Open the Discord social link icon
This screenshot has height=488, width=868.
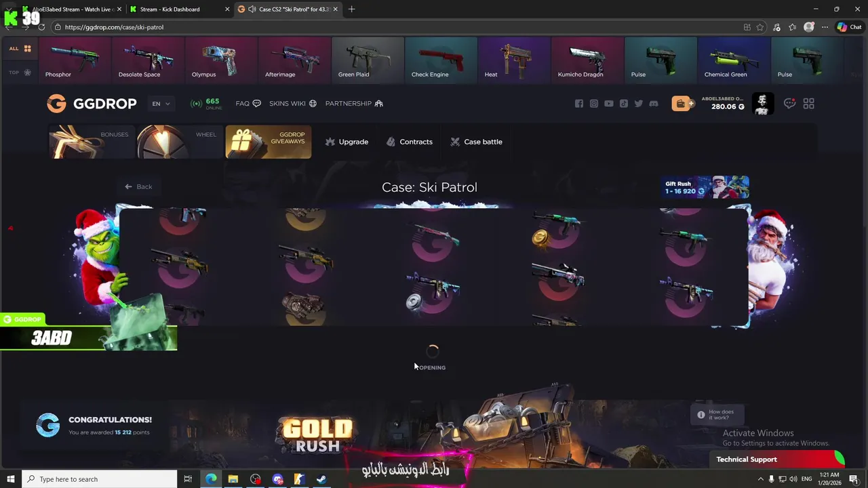click(654, 104)
